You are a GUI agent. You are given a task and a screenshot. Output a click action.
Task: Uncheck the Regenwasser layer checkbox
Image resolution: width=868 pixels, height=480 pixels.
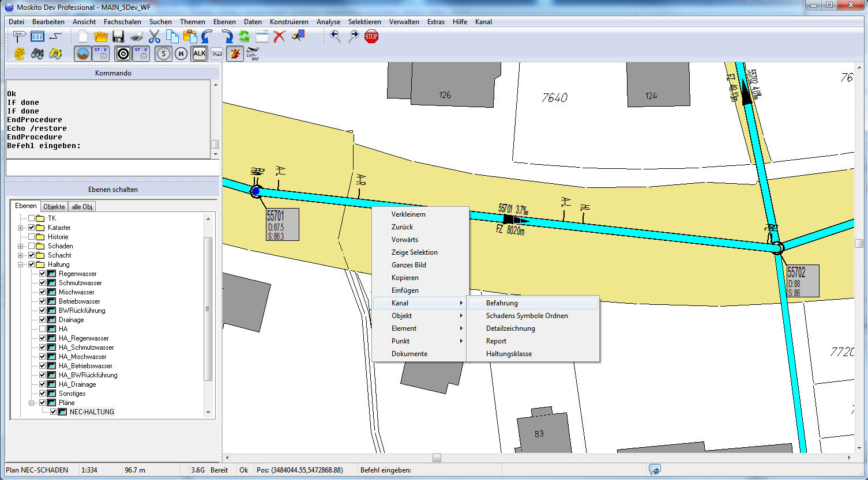[x=42, y=274]
